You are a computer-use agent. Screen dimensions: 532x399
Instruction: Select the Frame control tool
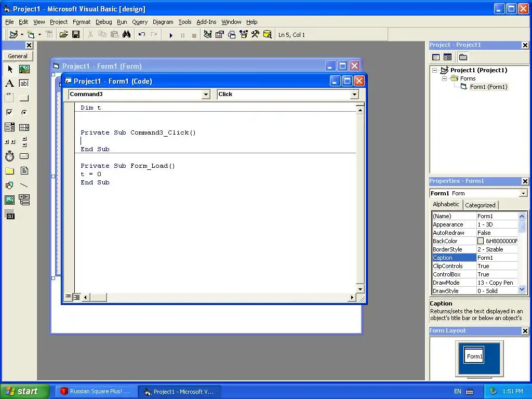10,98
